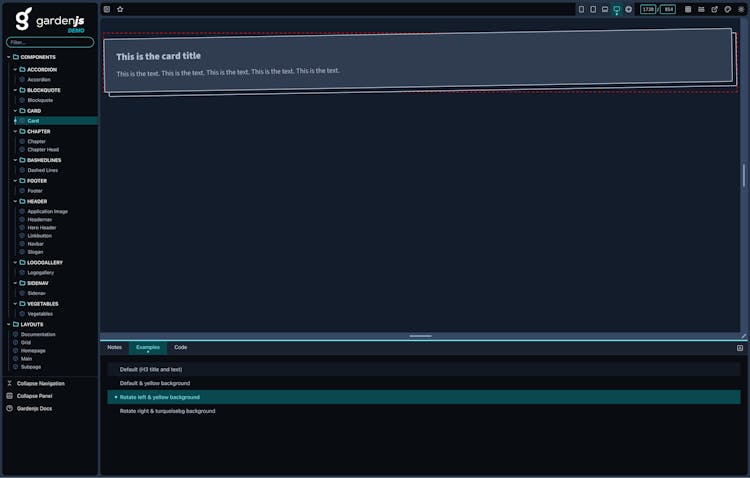Click the Filter input field

coord(50,42)
